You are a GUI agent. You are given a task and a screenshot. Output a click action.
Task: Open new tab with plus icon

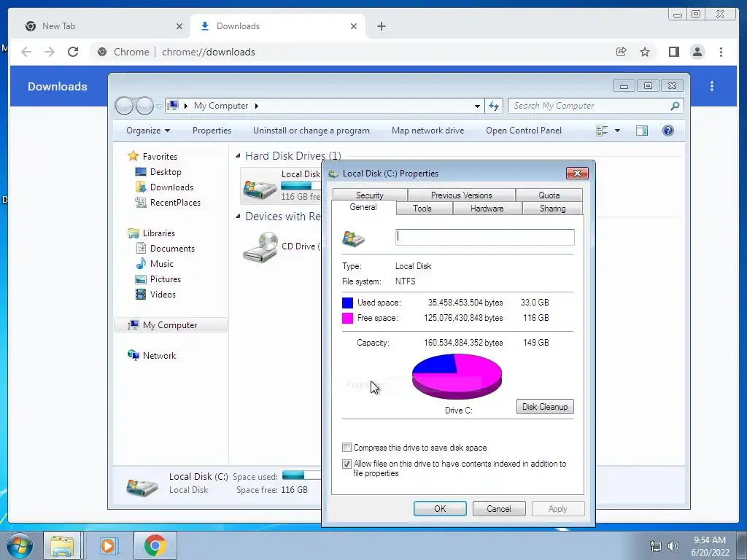(381, 26)
